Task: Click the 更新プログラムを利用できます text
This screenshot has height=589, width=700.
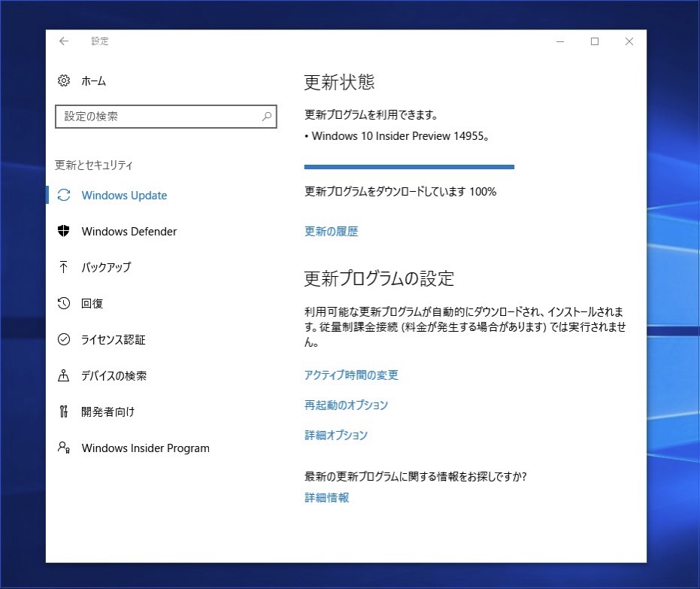Action: click(371, 115)
